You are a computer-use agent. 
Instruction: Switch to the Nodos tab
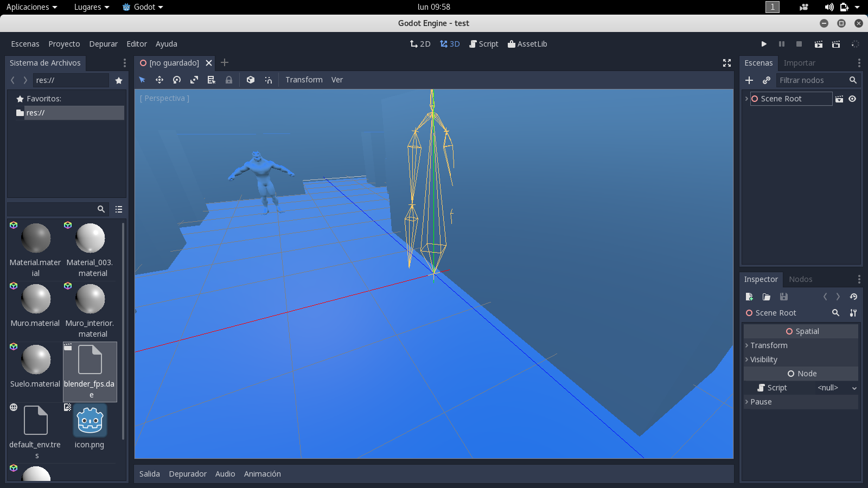[x=800, y=279]
